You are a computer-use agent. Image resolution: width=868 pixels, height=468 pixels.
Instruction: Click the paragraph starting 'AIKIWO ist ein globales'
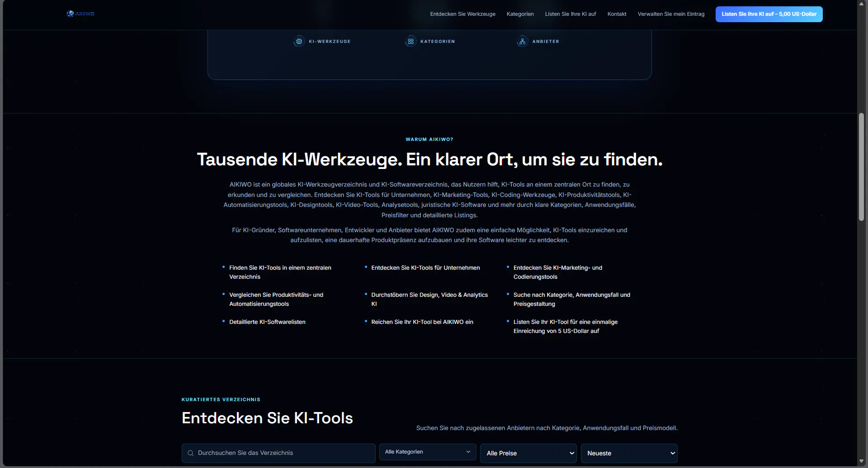(429, 200)
